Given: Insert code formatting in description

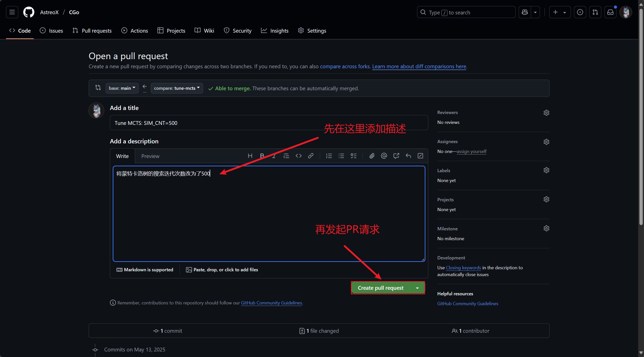Looking at the screenshot, I should coord(299,156).
